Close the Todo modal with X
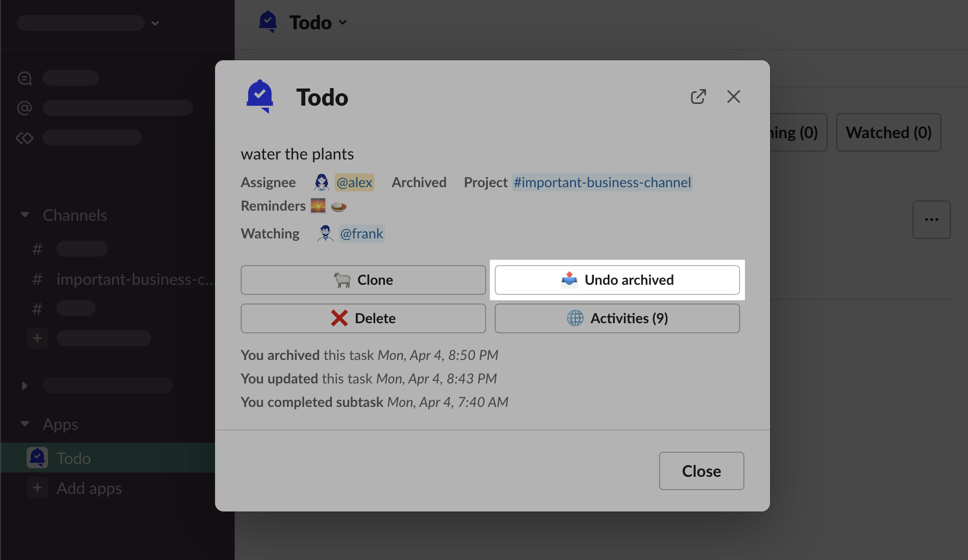Viewport: 968px width, 560px height. pos(733,97)
